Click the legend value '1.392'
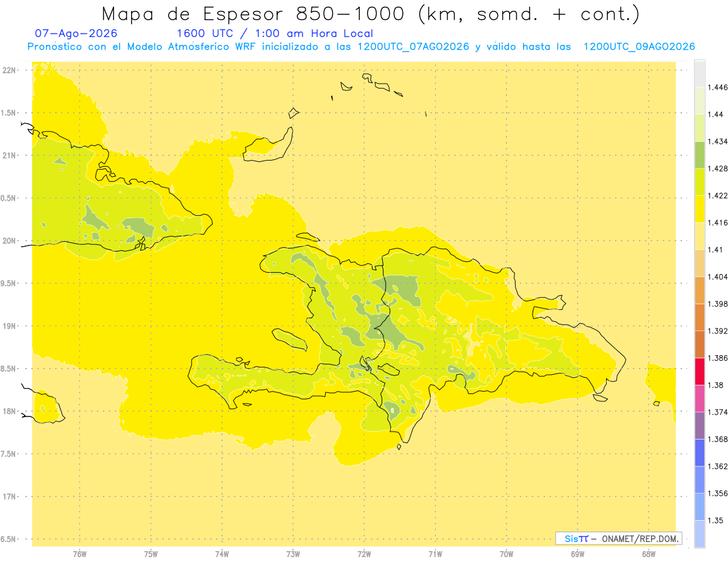 pos(718,331)
